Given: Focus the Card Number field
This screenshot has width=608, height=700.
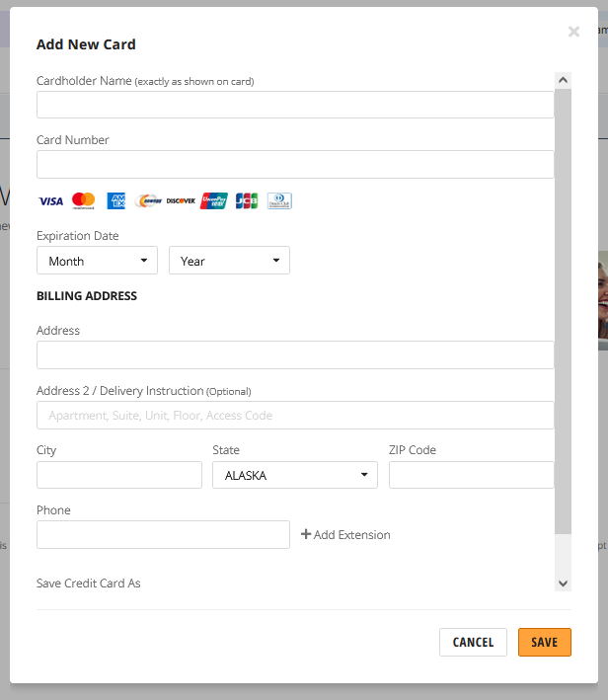Looking at the screenshot, I should [295, 164].
